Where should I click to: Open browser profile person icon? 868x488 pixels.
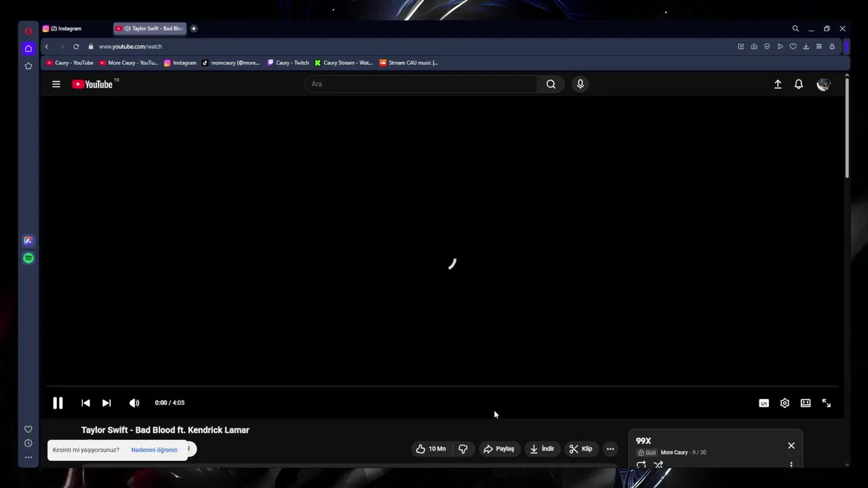(x=832, y=47)
